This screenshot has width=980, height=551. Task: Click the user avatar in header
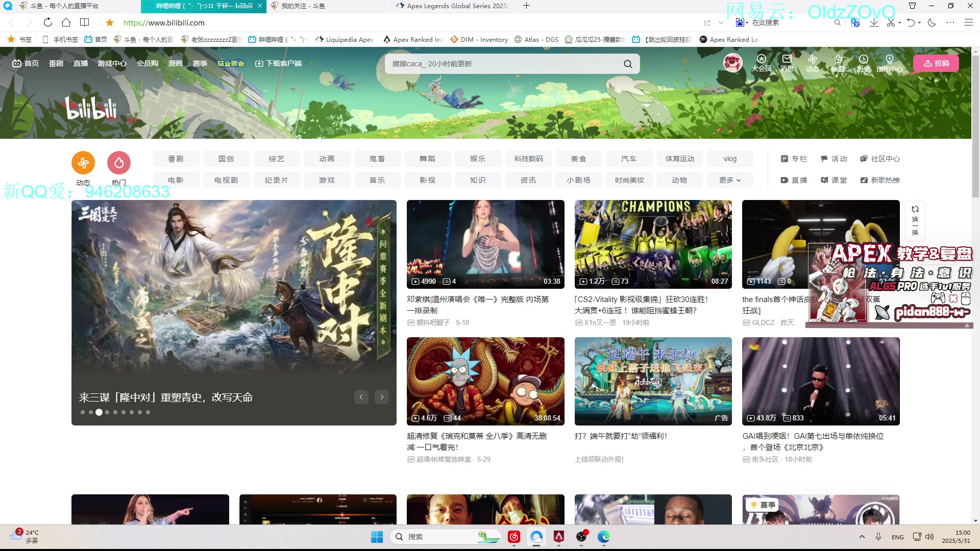point(733,63)
